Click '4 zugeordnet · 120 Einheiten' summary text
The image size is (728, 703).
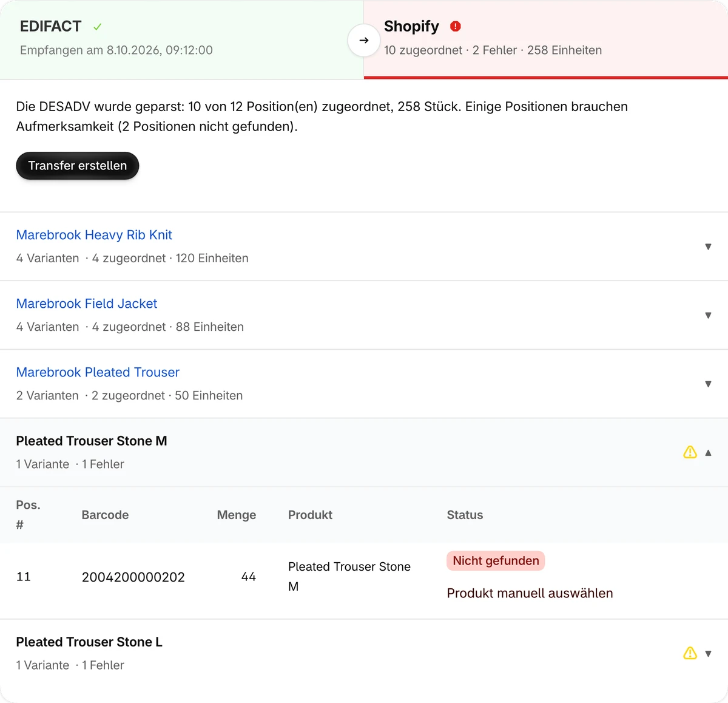170,258
